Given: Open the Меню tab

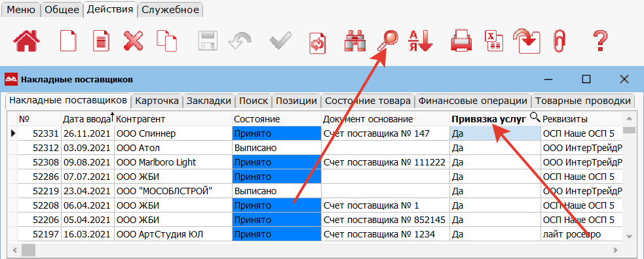Looking at the screenshot, I should pyautogui.click(x=21, y=10).
